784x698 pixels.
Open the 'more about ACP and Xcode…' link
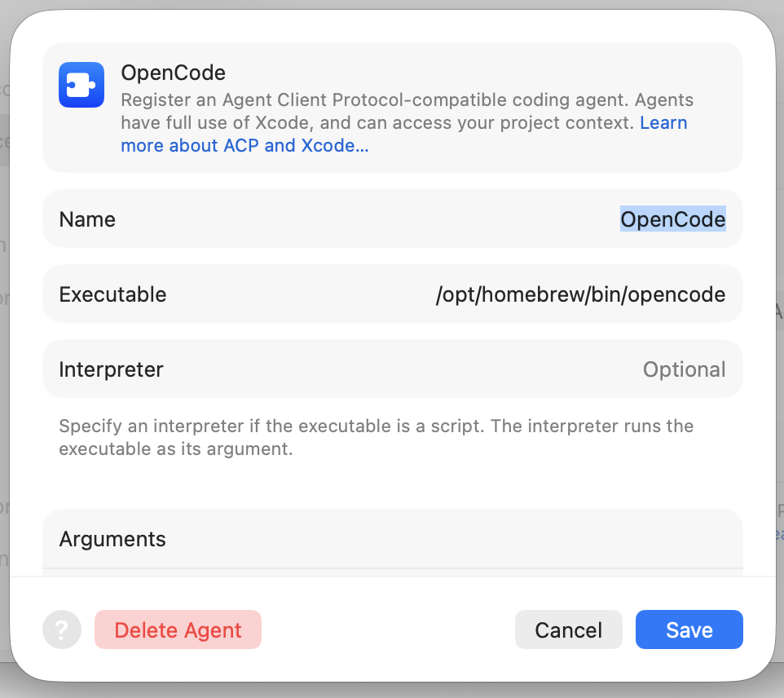pos(244,146)
